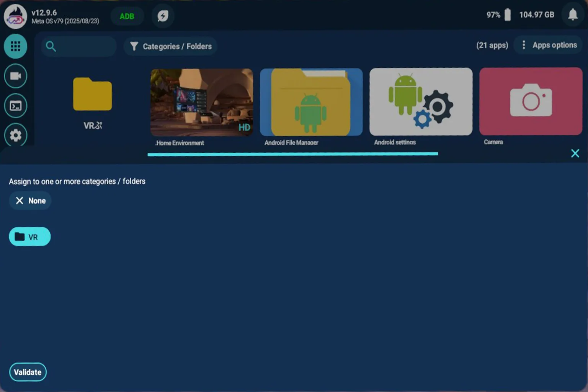Click the lightning quick-actions icon
The width and height of the screenshot is (588, 392).
click(162, 16)
